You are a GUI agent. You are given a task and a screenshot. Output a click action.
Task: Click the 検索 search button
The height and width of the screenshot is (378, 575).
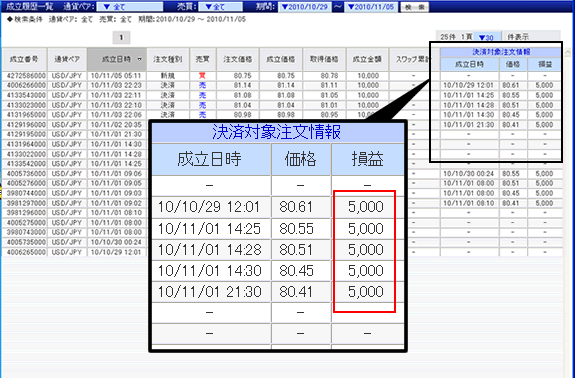[x=415, y=7]
